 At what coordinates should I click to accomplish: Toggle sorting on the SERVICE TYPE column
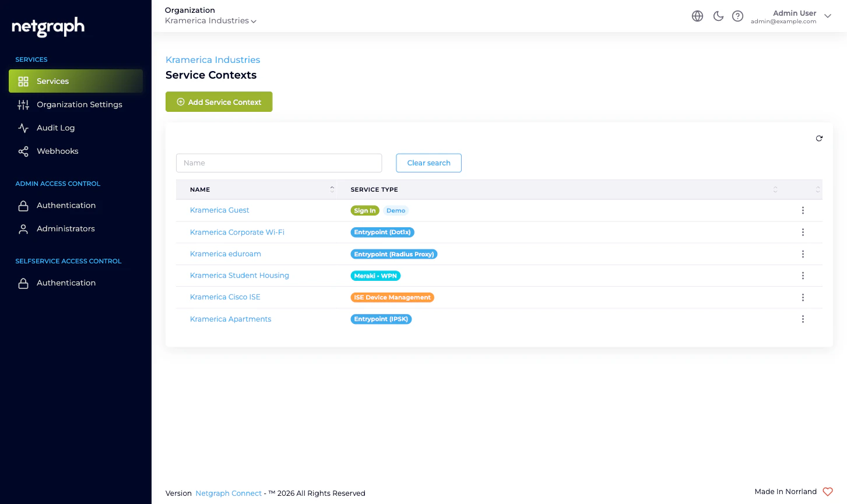(775, 189)
